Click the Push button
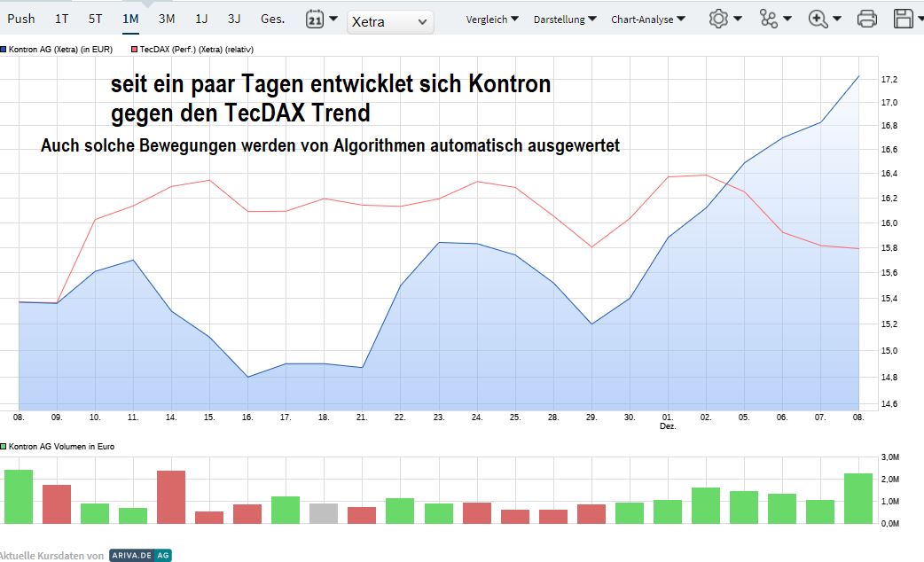 tap(21, 17)
